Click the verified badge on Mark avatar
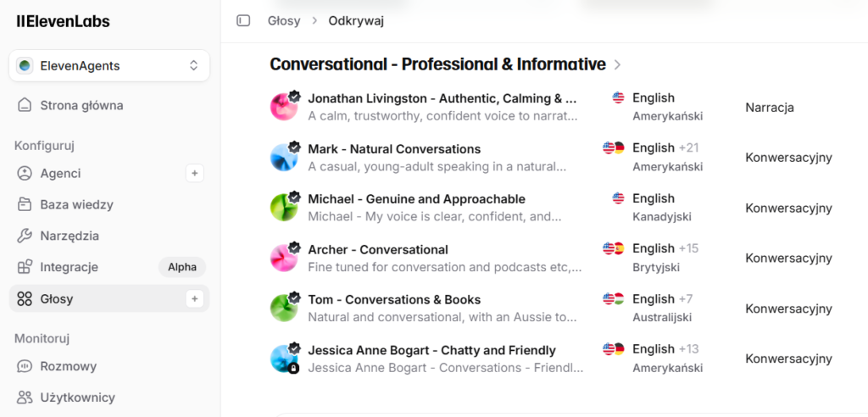 click(x=294, y=147)
